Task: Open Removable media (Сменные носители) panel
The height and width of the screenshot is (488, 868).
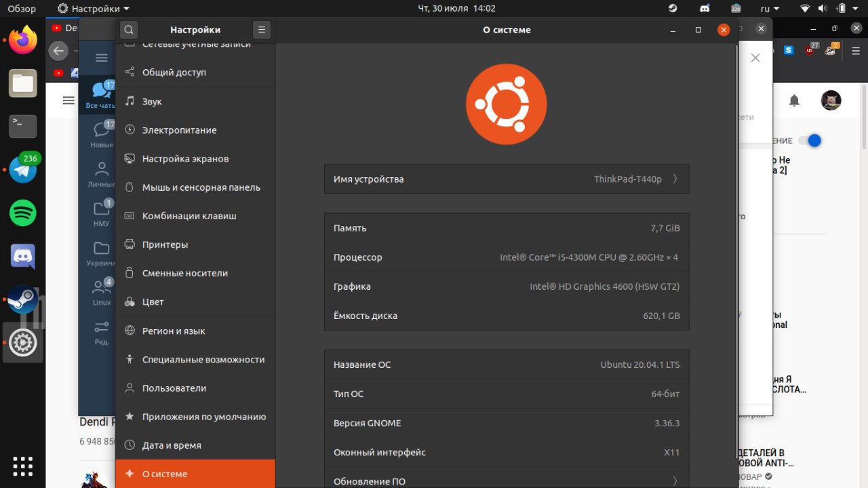Action: coord(195,273)
